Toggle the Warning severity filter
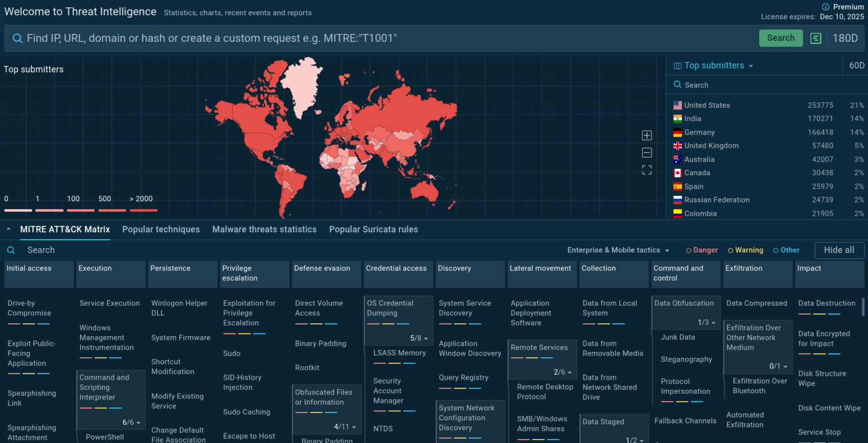 745,250
